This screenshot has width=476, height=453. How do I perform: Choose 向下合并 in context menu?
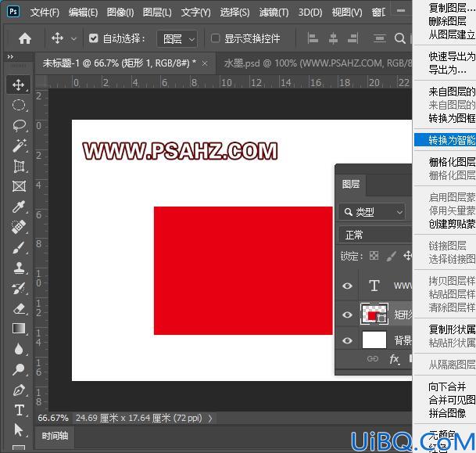pyautogui.click(x=447, y=386)
